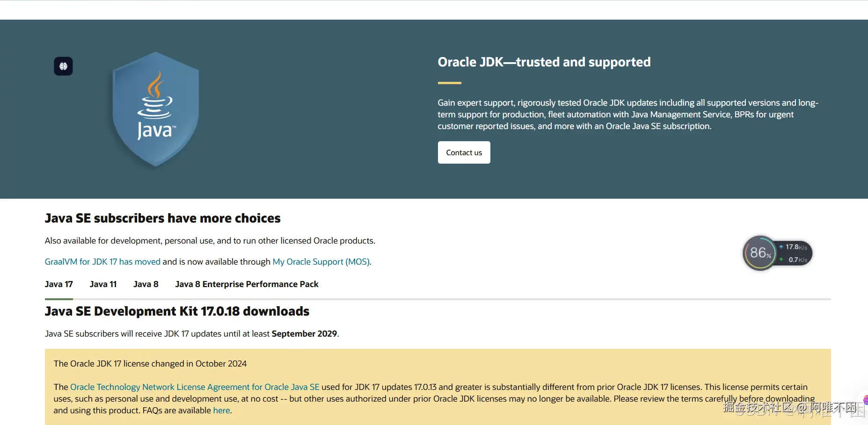Click the Java SE subscribers have more choices heading
The image size is (868, 425).
[x=162, y=218]
